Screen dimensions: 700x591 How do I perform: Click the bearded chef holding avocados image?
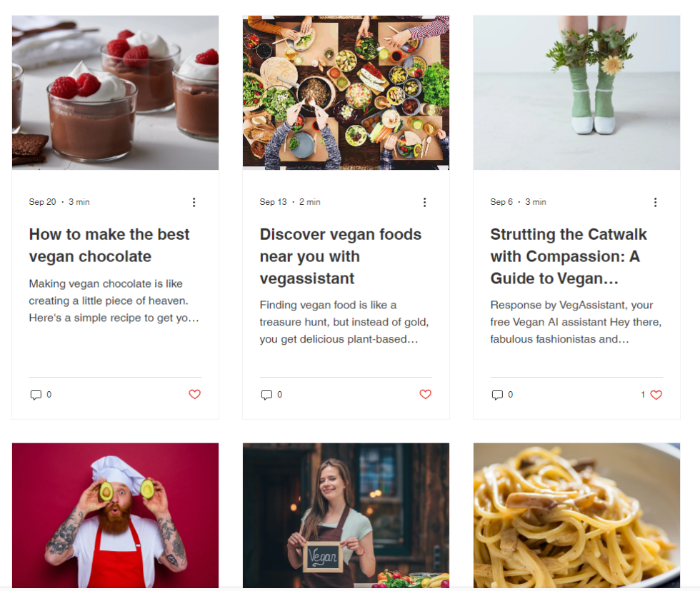pos(115,515)
